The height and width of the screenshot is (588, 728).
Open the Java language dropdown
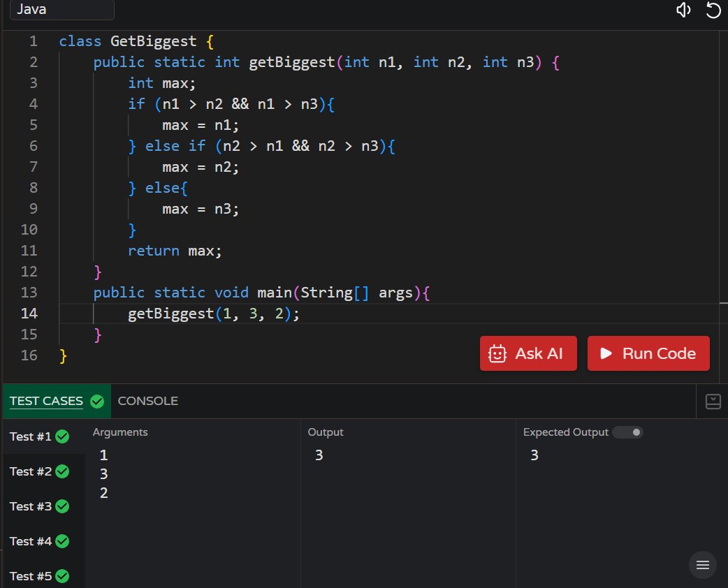pos(61,10)
